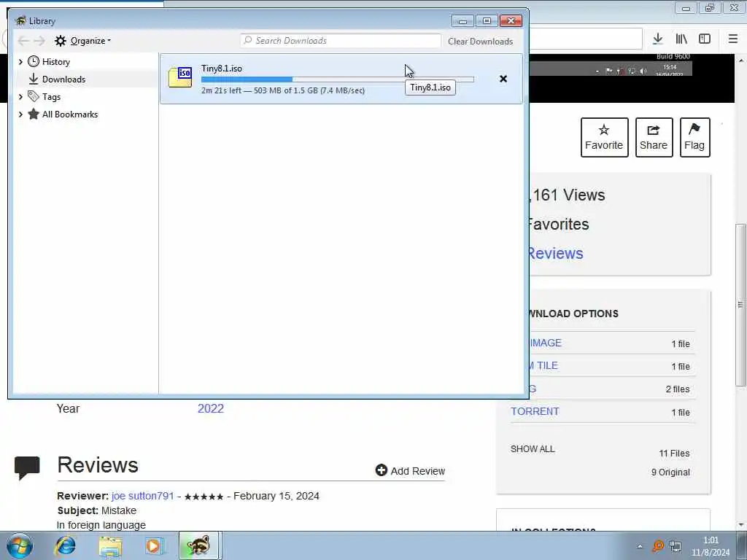The image size is (747, 560).
Task: Click the Tiny8.1.iso download progress bar
Action: point(337,79)
